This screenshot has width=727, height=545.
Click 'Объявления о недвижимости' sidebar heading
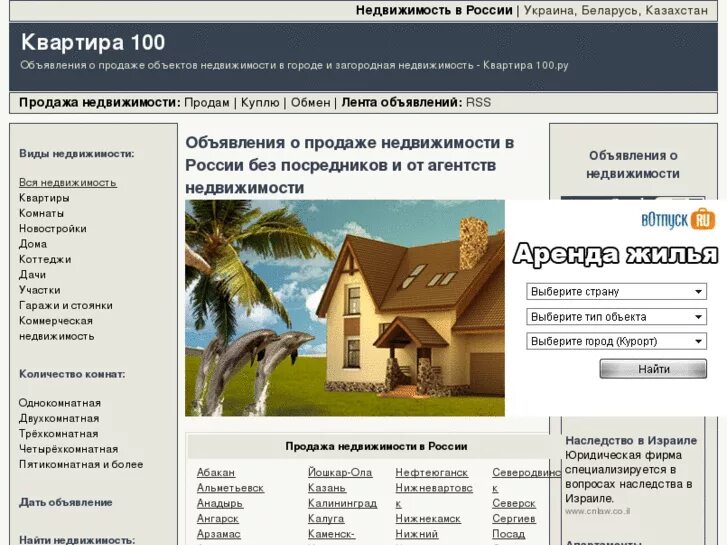(633, 165)
